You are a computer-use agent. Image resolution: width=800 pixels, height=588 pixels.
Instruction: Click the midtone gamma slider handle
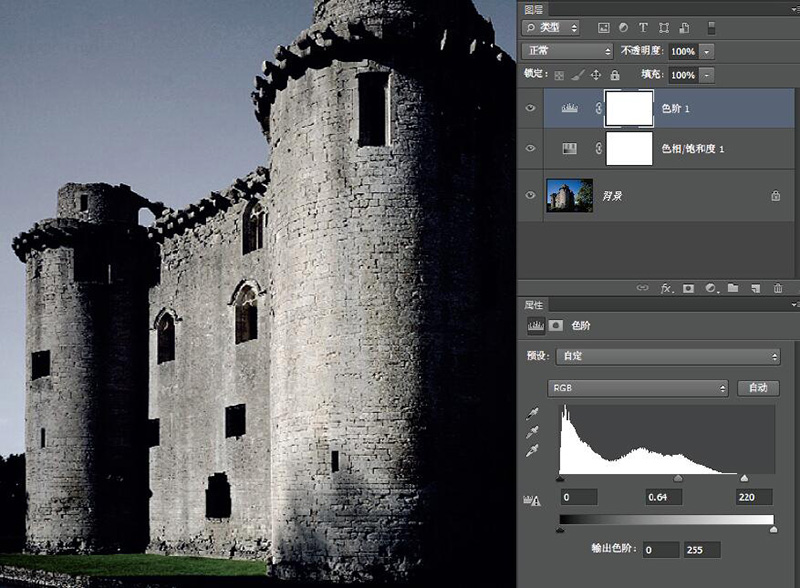click(x=679, y=479)
